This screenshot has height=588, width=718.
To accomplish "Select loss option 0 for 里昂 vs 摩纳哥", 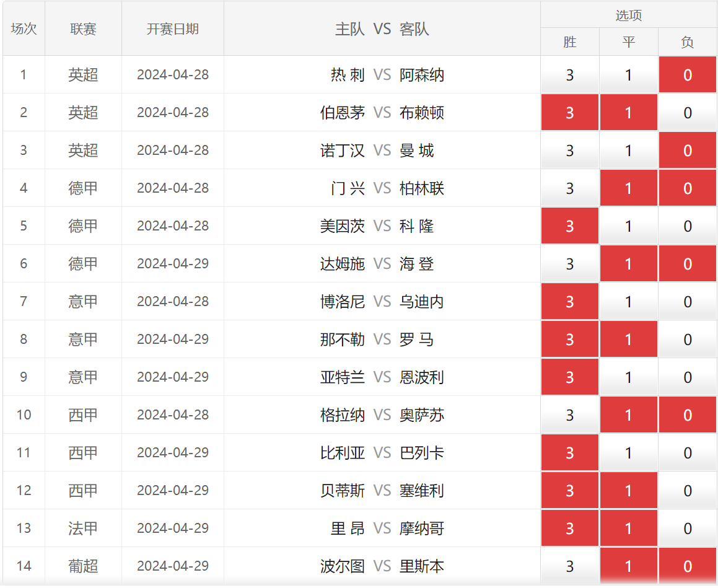I will point(687,528).
